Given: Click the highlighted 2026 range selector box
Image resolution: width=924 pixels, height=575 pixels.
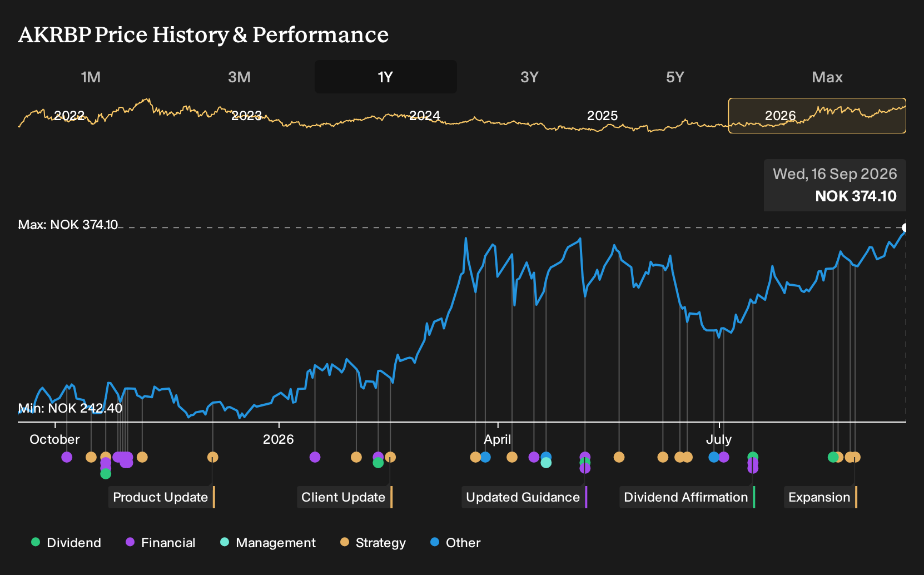Looking at the screenshot, I should [817, 116].
